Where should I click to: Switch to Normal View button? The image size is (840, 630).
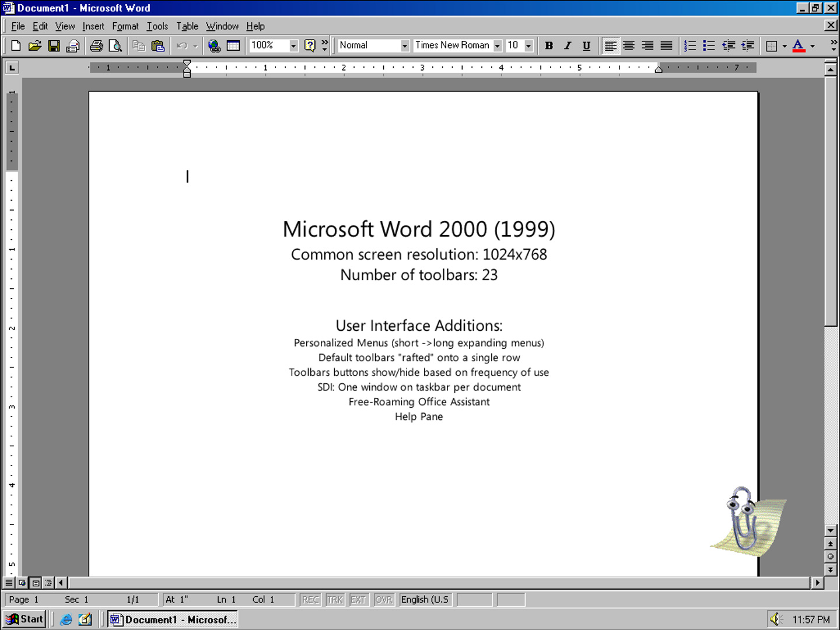click(9, 582)
